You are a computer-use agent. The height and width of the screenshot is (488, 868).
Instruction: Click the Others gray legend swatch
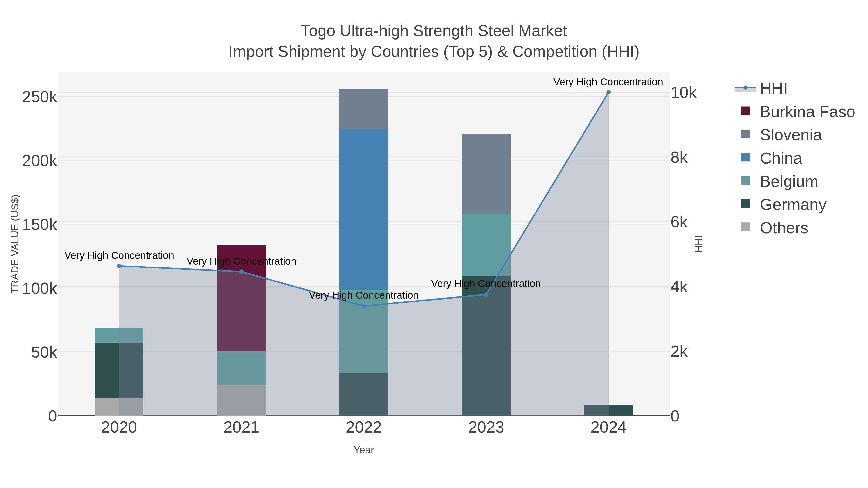746,227
